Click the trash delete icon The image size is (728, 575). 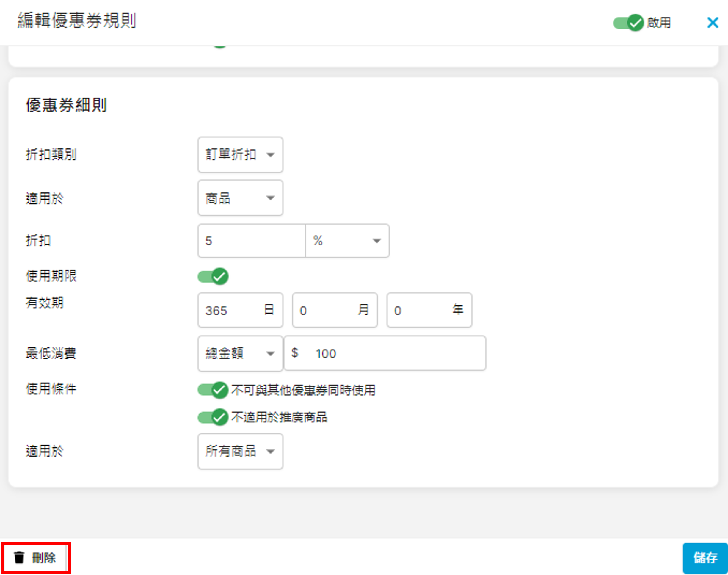point(19,557)
